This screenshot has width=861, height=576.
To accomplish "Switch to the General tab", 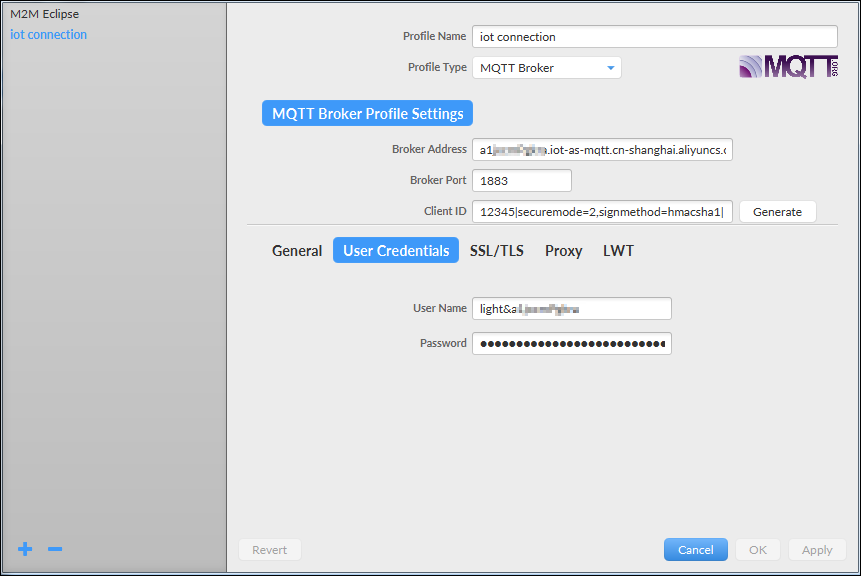I will click(296, 250).
